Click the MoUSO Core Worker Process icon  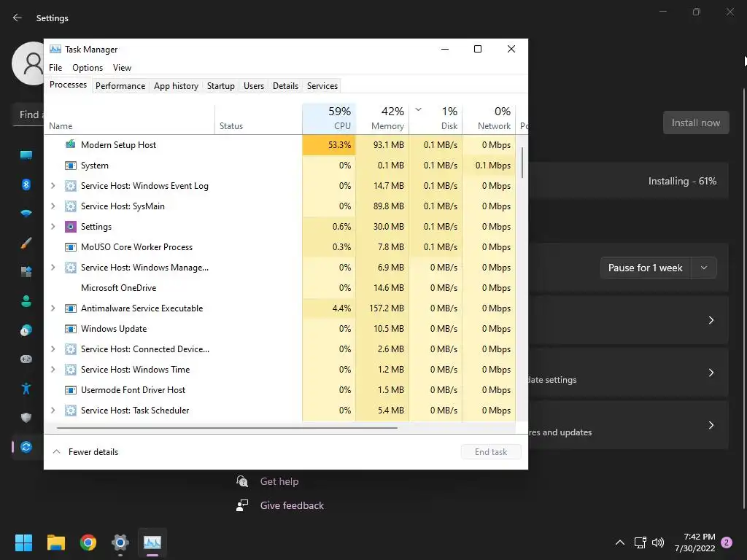[x=71, y=247]
